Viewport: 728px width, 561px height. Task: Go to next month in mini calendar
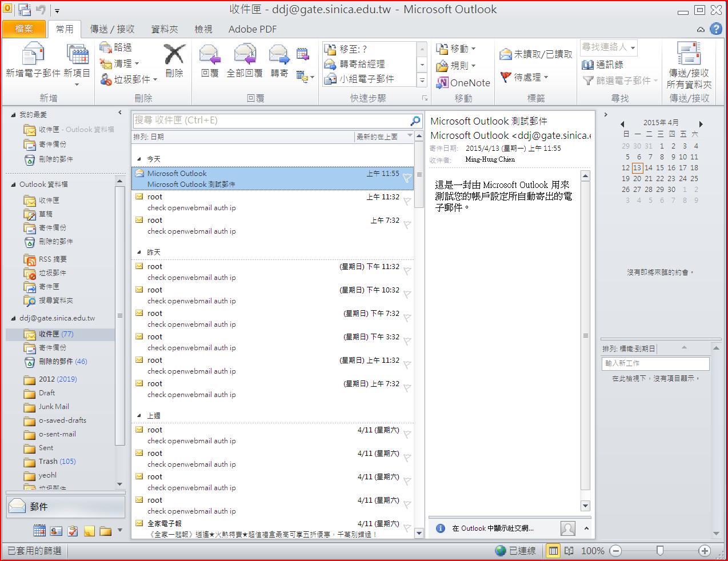tap(701, 123)
